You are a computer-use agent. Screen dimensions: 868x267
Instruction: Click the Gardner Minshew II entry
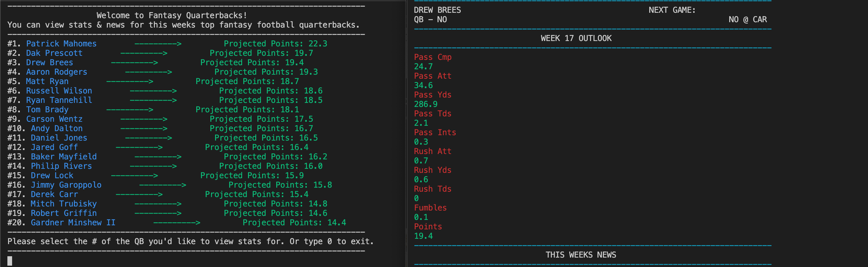pos(73,223)
